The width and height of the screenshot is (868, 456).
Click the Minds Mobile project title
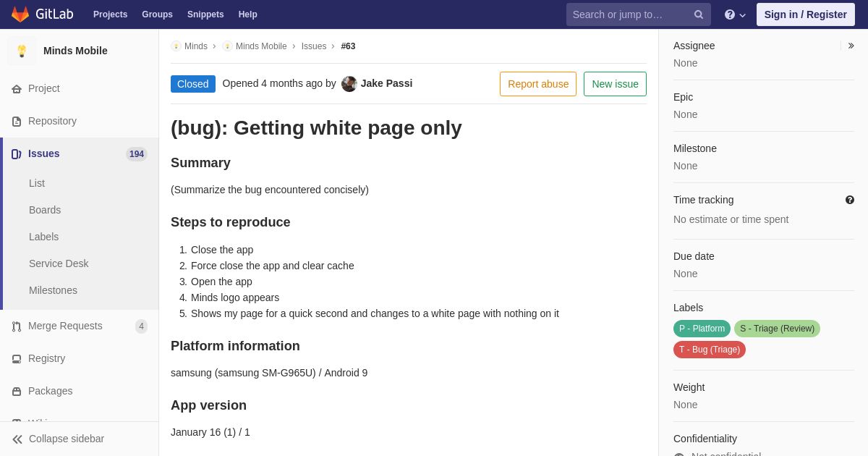click(75, 51)
